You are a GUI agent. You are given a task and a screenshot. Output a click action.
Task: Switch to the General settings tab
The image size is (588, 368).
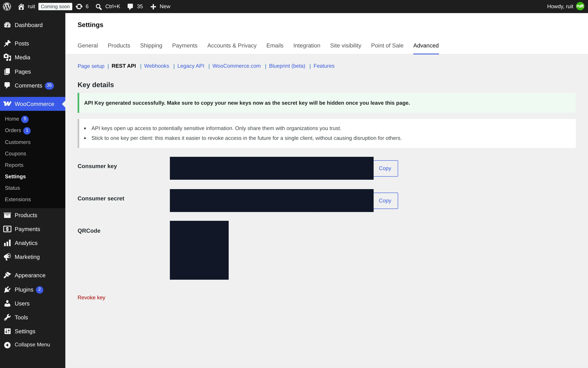pos(88,46)
